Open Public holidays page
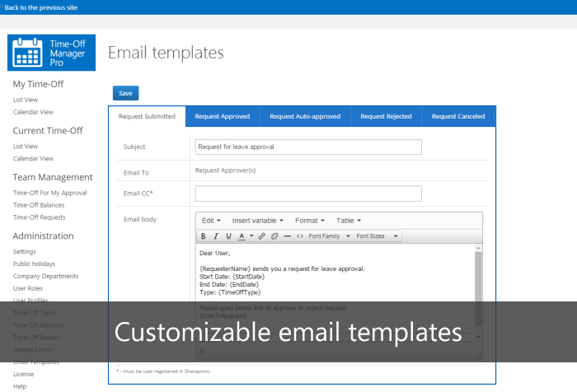The height and width of the screenshot is (392, 577). [34, 264]
